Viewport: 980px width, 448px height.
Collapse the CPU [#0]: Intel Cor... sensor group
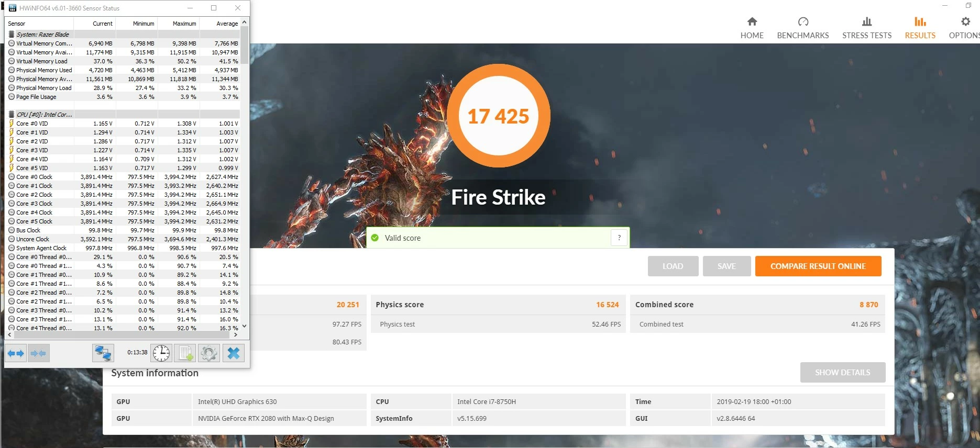pyautogui.click(x=45, y=114)
